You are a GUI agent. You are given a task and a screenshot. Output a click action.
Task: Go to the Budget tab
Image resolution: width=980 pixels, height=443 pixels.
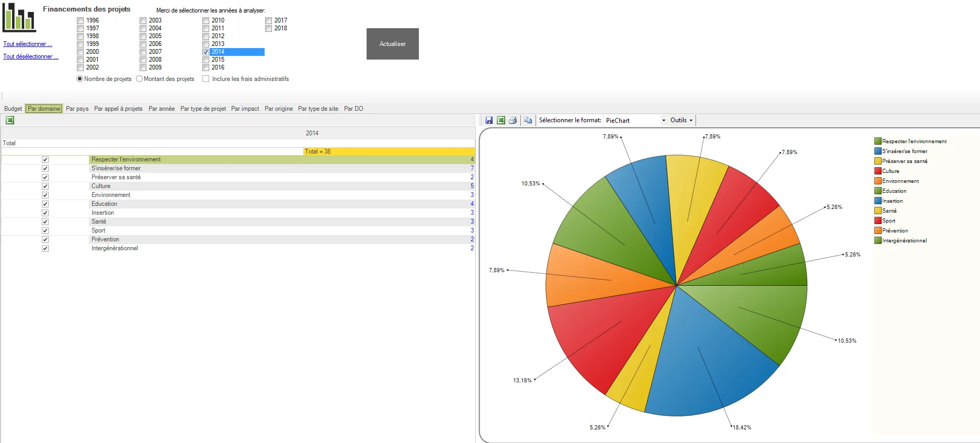pos(13,109)
